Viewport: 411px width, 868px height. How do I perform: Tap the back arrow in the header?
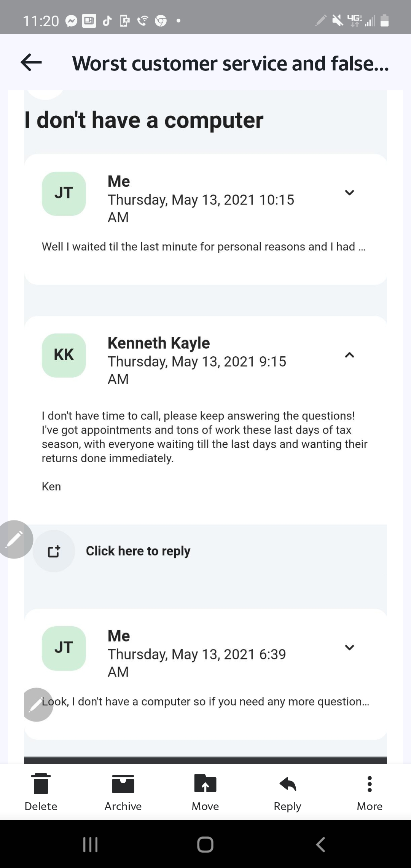coord(31,62)
